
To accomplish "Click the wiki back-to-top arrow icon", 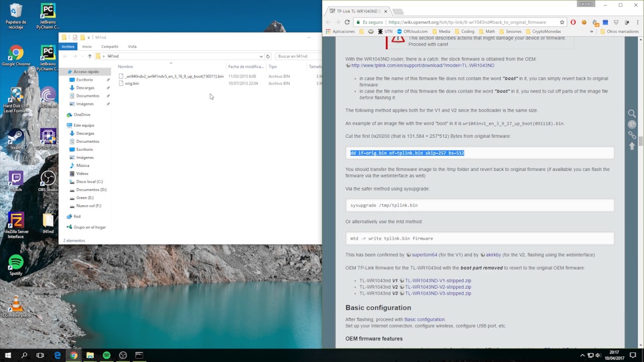I will (632, 146).
